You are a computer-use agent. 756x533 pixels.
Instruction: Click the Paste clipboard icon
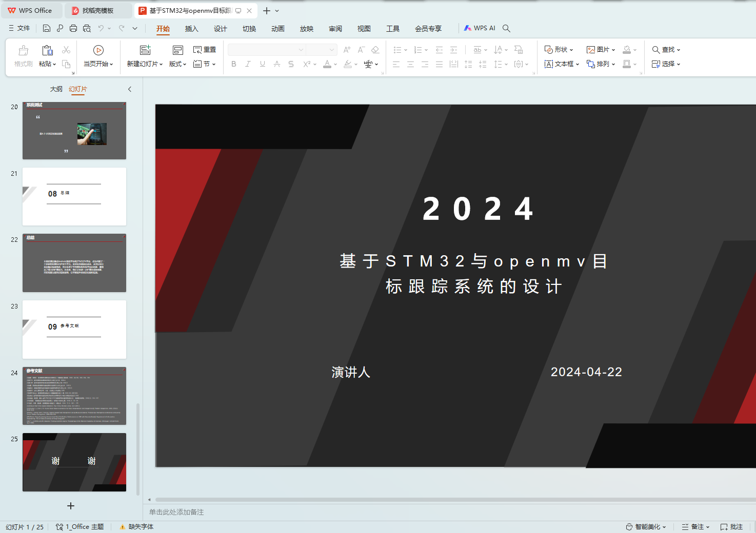click(47, 50)
